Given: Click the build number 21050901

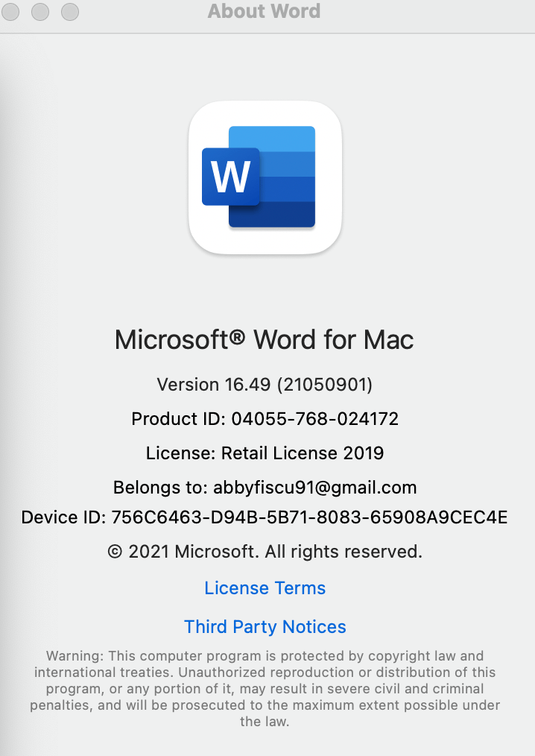Looking at the screenshot, I should point(324,385).
